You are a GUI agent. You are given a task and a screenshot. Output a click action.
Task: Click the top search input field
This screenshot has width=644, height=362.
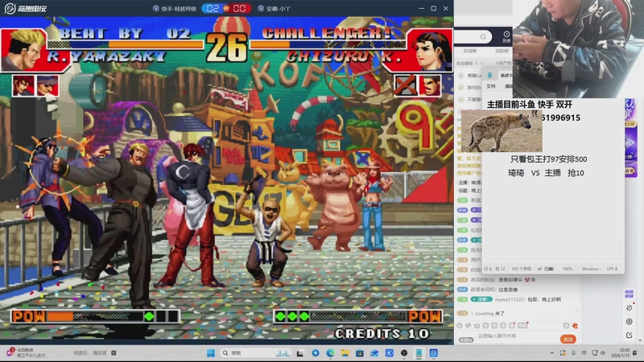473,37
